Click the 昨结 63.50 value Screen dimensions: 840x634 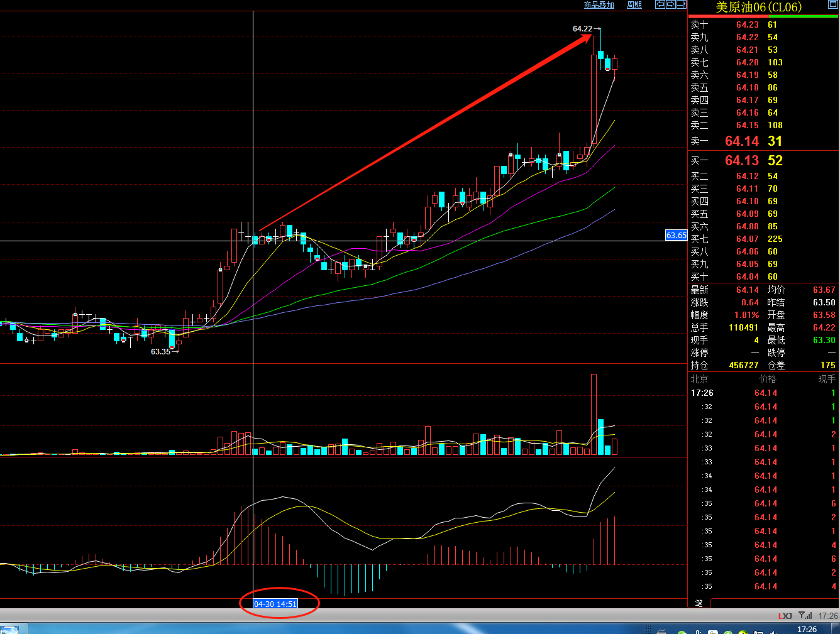[824, 302]
